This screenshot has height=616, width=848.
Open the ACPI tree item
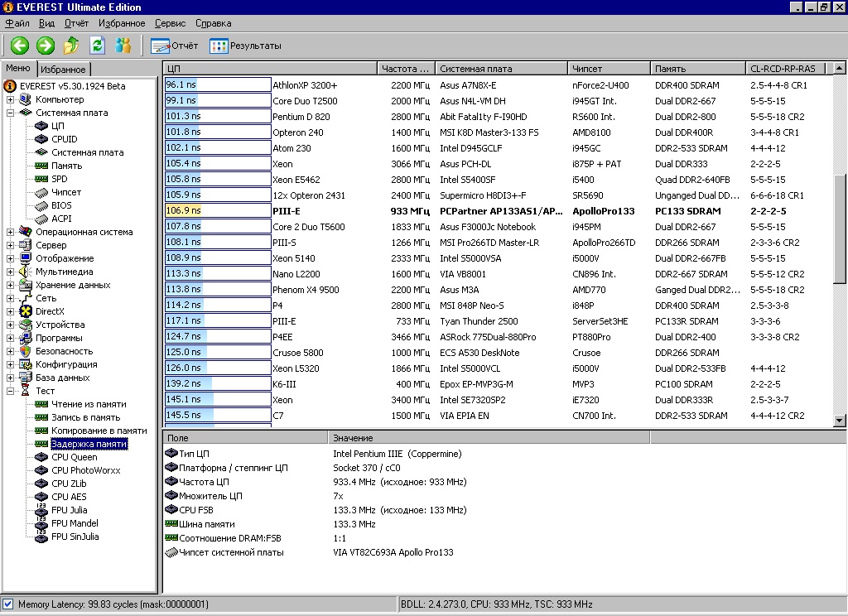(x=61, y=219)
